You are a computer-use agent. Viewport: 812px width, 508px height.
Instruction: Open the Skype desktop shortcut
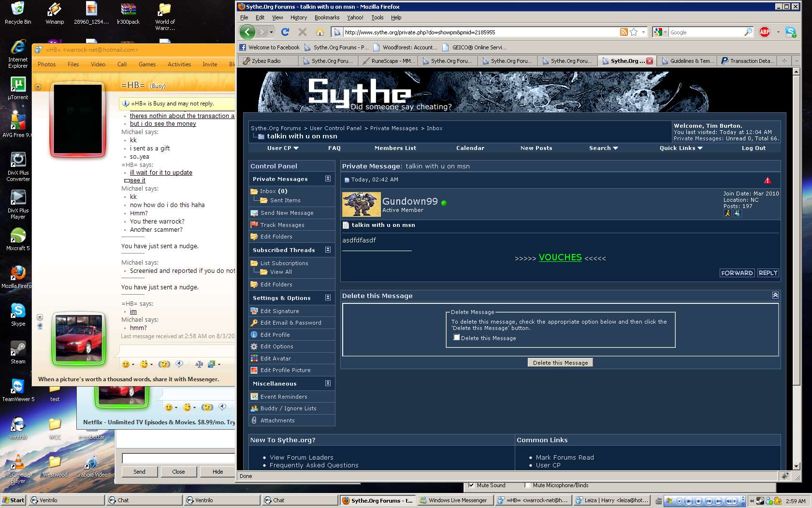pos(18,315)
